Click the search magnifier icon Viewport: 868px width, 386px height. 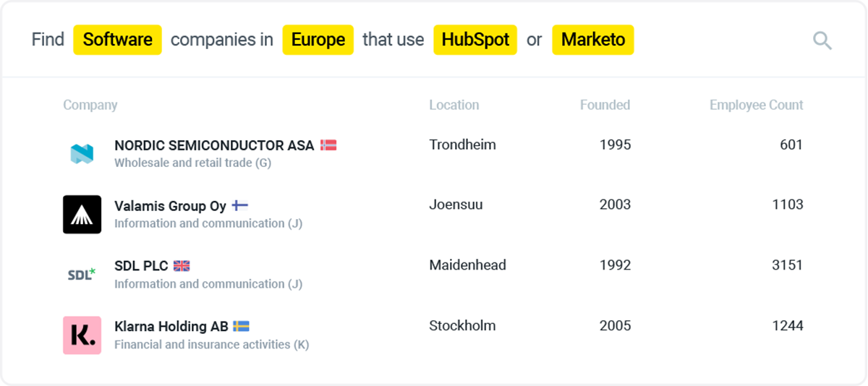point(822,40)
